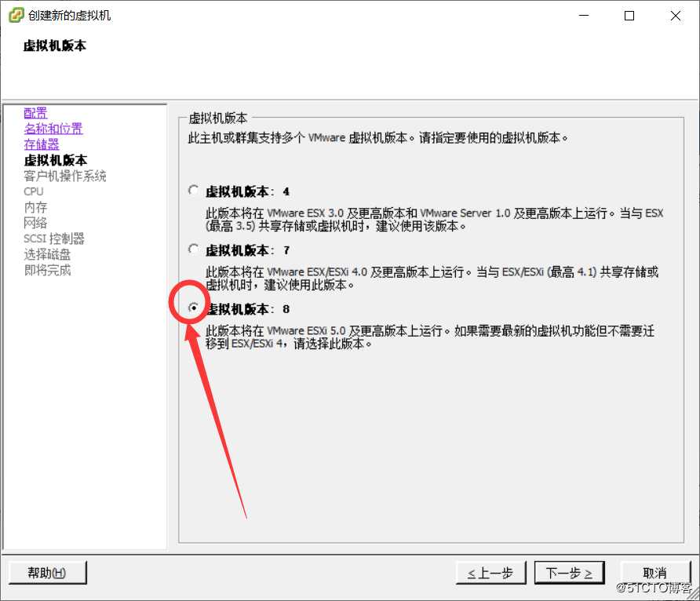Click the VMware icon in title bar
This screenshot has height=601, width=700.
[x=16, y=15]
